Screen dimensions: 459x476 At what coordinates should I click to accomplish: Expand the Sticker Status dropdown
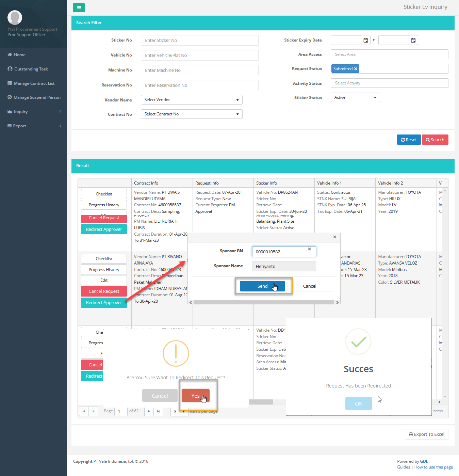(x=355, y=98)
